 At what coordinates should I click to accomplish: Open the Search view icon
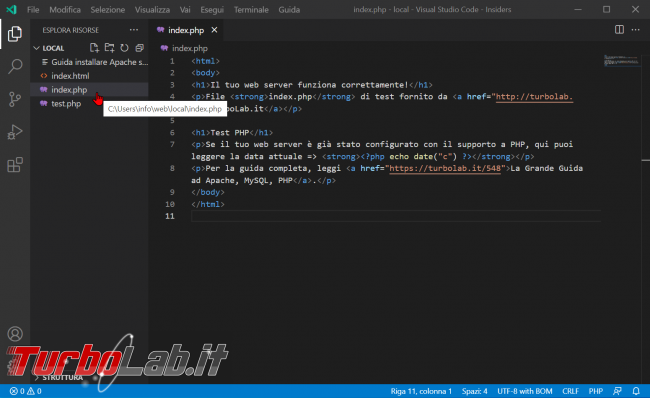[x=15, y=66]
